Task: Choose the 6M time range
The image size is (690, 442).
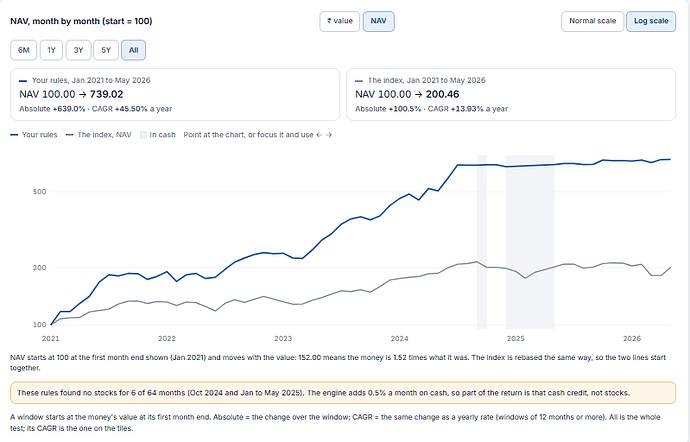Action: (x=24, y=50)
